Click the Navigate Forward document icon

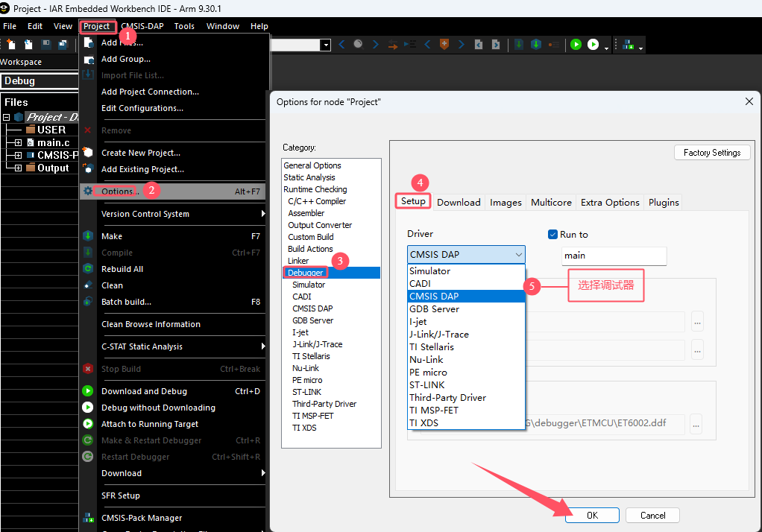pos(496,45)
